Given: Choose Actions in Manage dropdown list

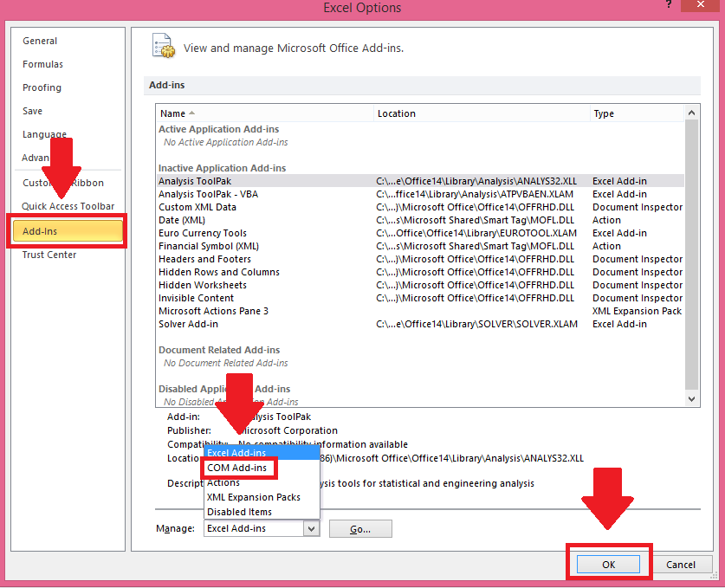Looking at the screenshot, I should 223,482.
